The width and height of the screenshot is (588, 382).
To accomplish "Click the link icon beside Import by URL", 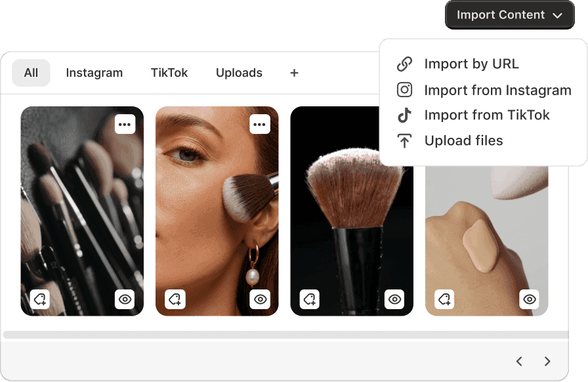I will pyautogui.click(x=405, y=64).
